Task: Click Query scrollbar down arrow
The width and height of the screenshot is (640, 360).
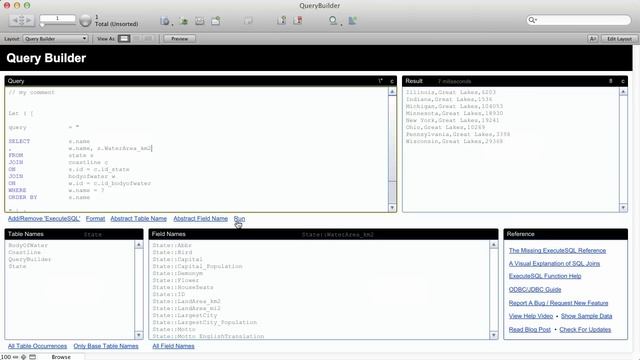Action: coord(392,208)
